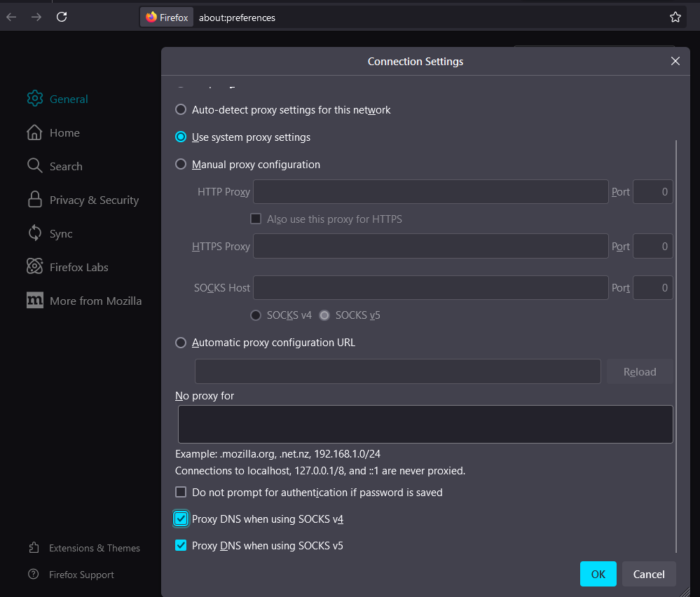Choose Automatic proxy configuration URL option
The image size is (700, 597).
click(181, 343)
